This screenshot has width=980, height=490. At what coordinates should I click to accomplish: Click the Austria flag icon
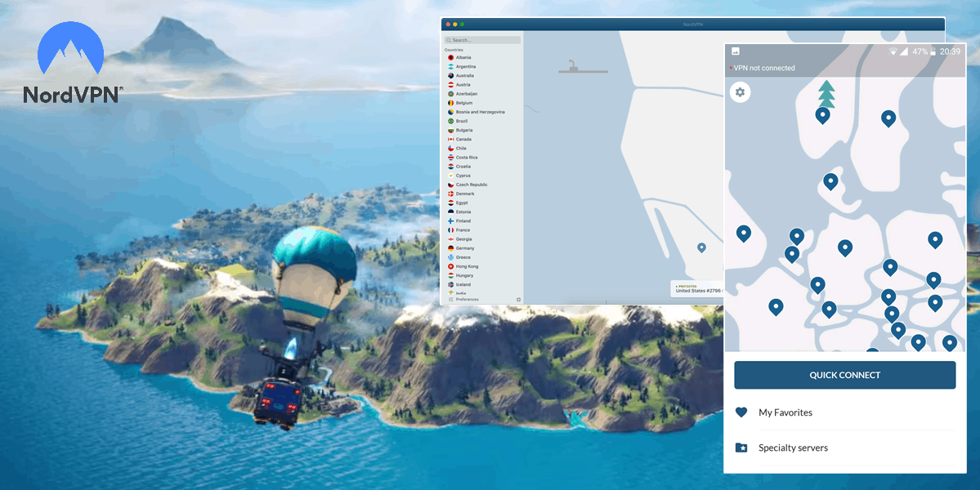click(450, 84)
